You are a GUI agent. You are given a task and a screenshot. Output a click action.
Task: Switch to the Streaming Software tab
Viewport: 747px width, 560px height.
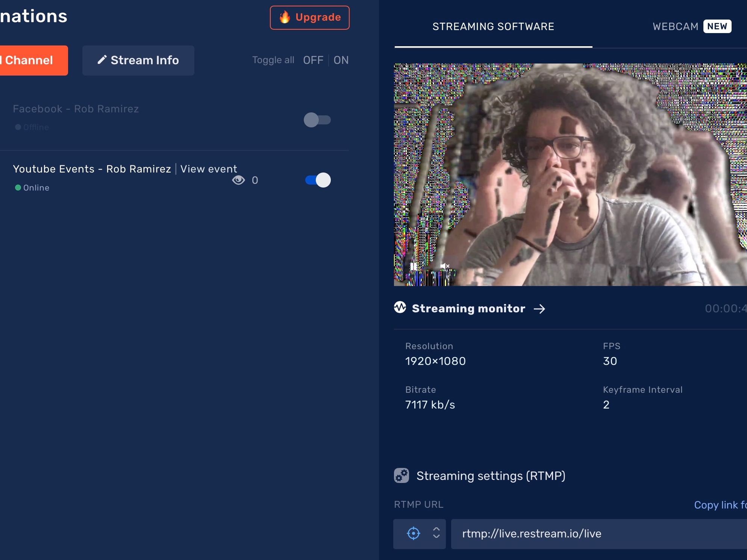(493, 27)
